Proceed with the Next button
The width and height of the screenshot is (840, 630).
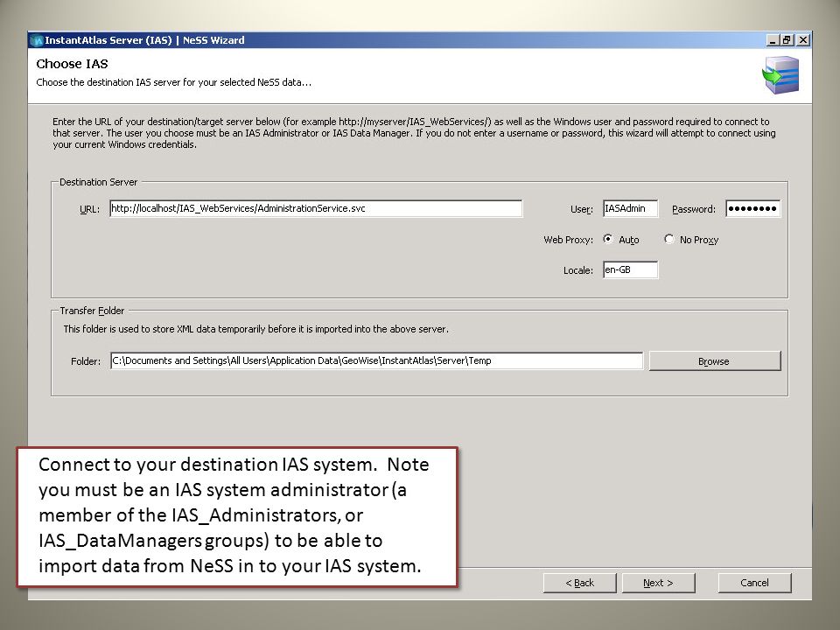click(x=658, y=583)
